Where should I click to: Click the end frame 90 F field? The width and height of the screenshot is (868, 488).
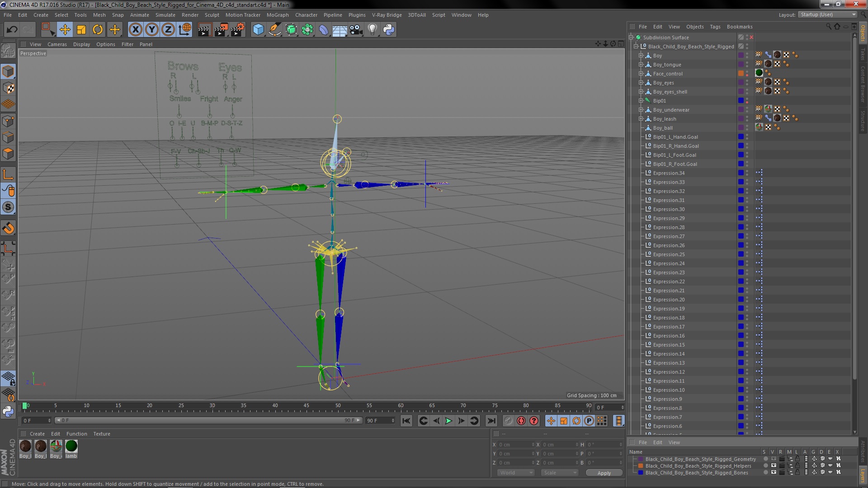coord(380,421)
